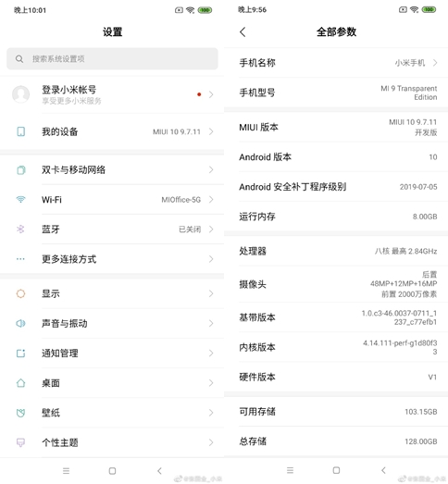This screenshot has width=448, height=484.
Task: Tap the Wi-Fi icon in the settings list
Action: [x=20, y=199]
